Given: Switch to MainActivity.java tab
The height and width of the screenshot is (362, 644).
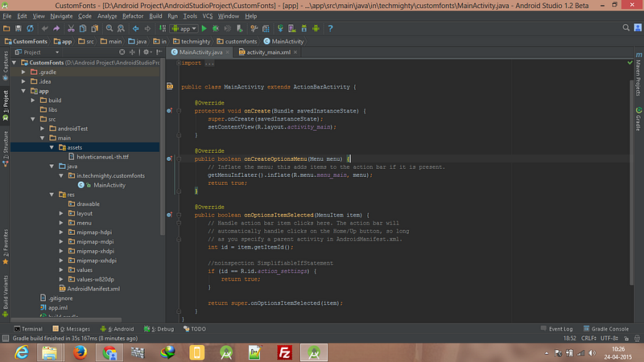Looking at the screenshot, I should pyautogui.click(x=200, y=52).
